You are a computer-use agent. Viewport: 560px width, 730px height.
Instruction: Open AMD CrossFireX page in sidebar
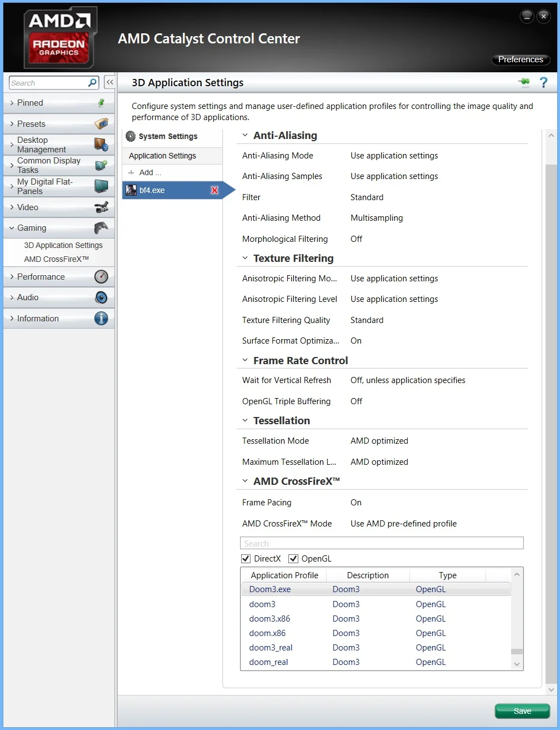pyautogui.click(x=57, y=259)
